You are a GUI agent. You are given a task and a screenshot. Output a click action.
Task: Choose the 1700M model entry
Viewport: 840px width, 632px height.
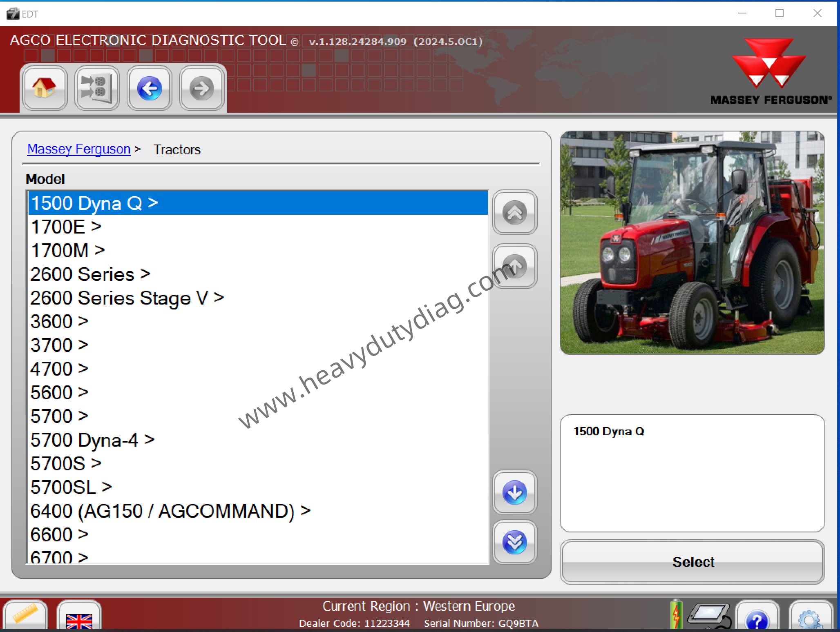click(x=258, y=250)
